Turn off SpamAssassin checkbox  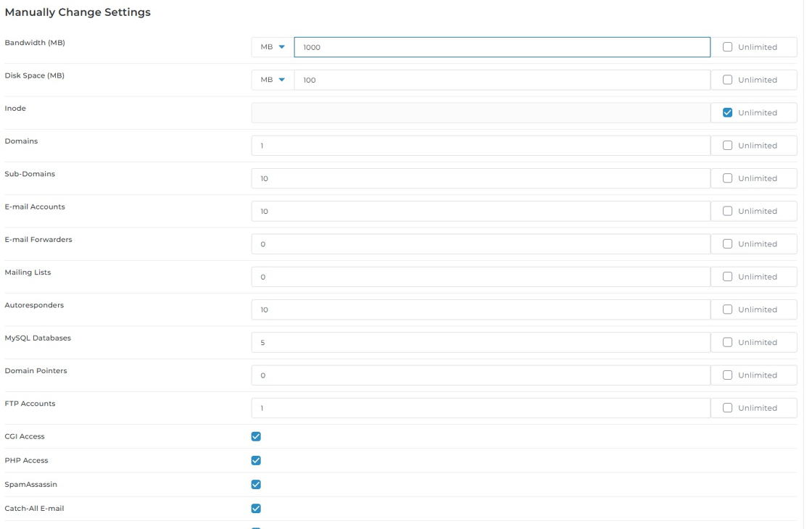(x=256, y=484)
